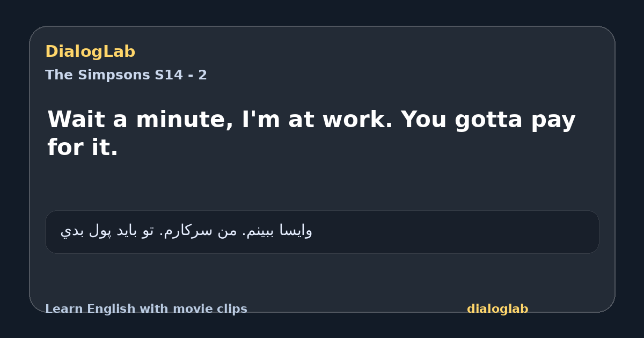
Task: Tap "I'm" in the English sentence
Action: [261, 120]
